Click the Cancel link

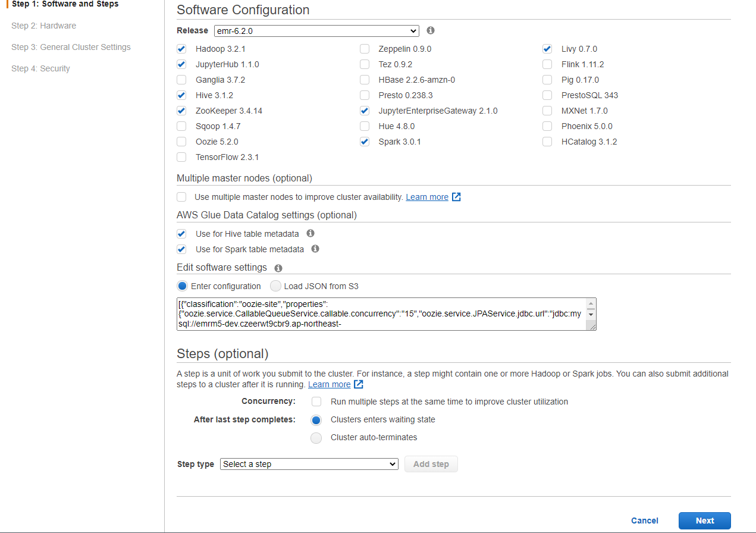(645, 521)
